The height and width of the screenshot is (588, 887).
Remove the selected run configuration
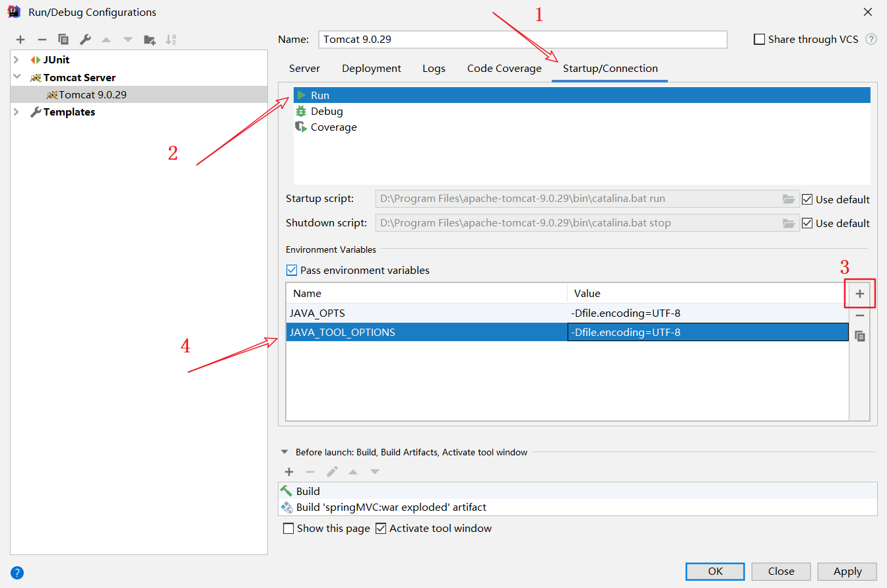[x=42, y=40]
